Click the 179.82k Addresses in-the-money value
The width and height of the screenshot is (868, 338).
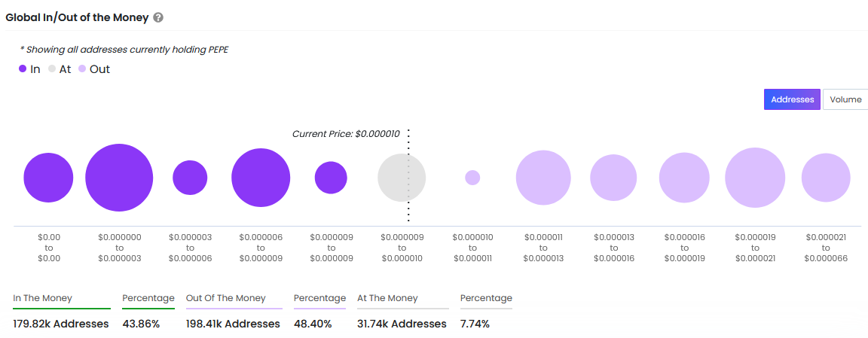coord(61,324)
